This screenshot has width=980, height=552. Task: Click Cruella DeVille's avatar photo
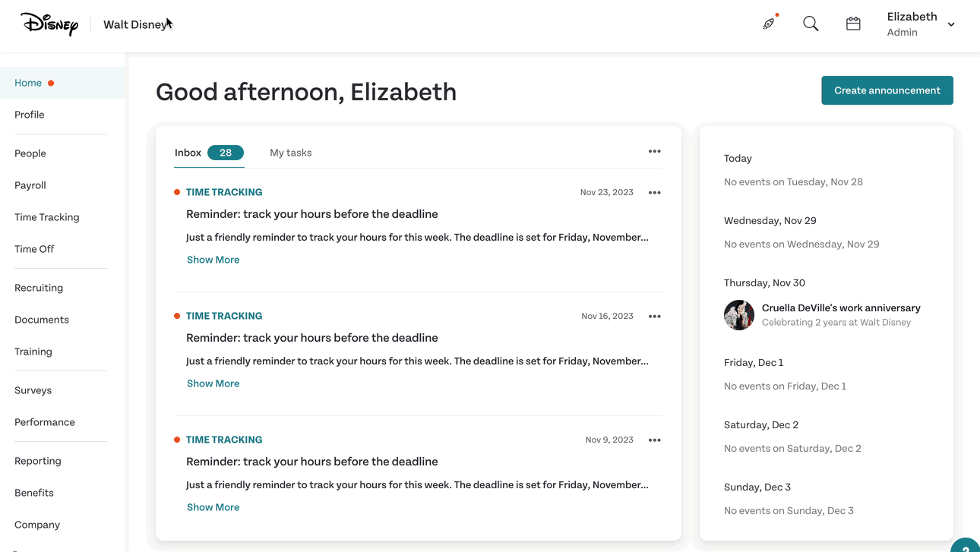point(739,314)
